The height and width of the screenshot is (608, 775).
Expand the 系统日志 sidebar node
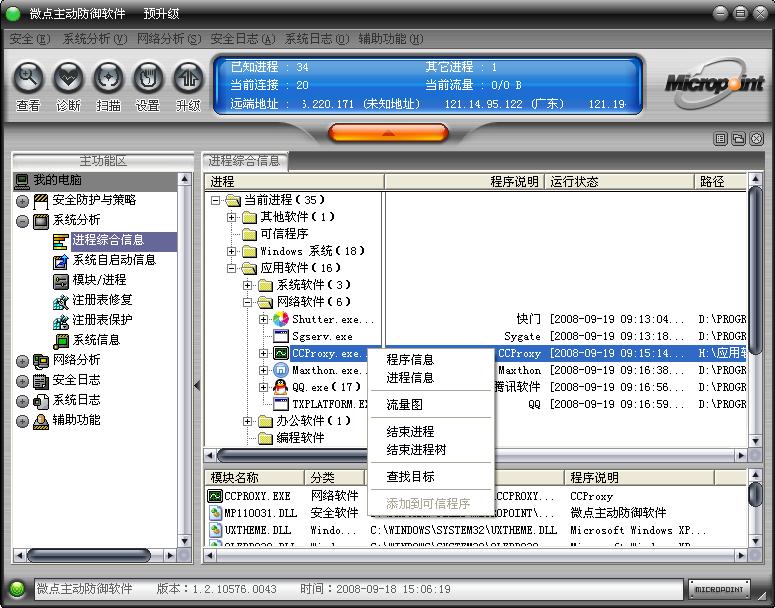[x=22, y=401]
